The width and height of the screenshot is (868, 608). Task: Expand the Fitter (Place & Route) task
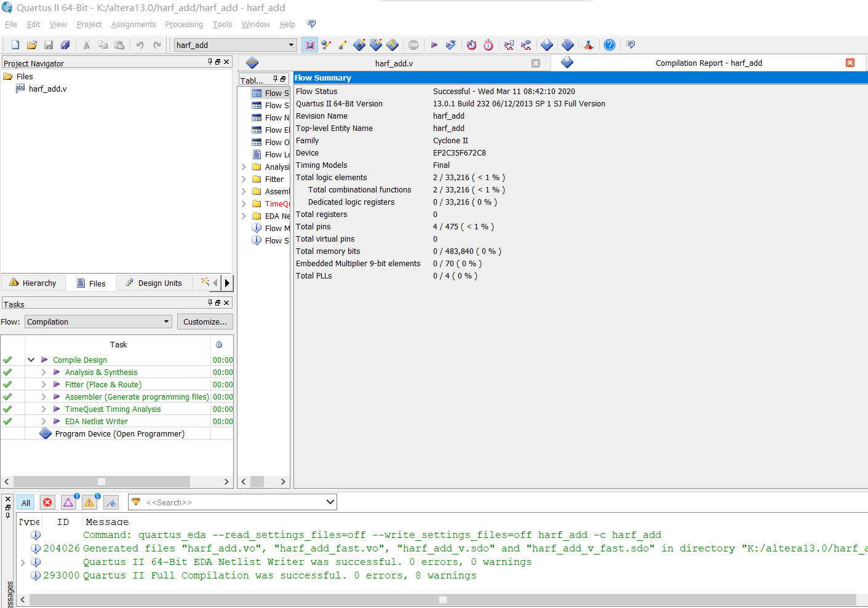44,385
